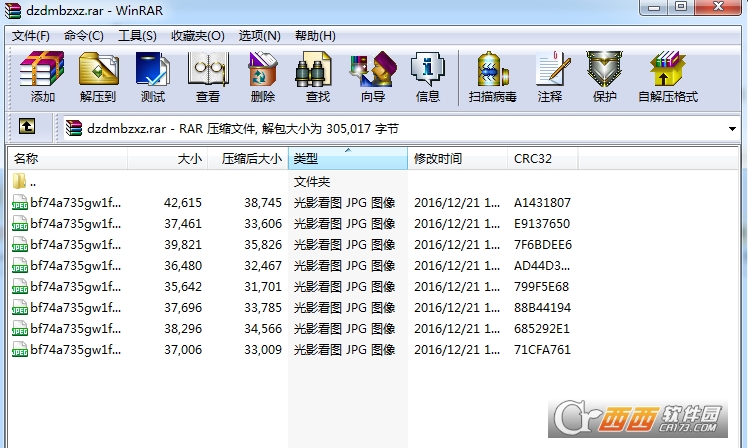Open the Find (查找) binoculars tool

click(313, 70)
